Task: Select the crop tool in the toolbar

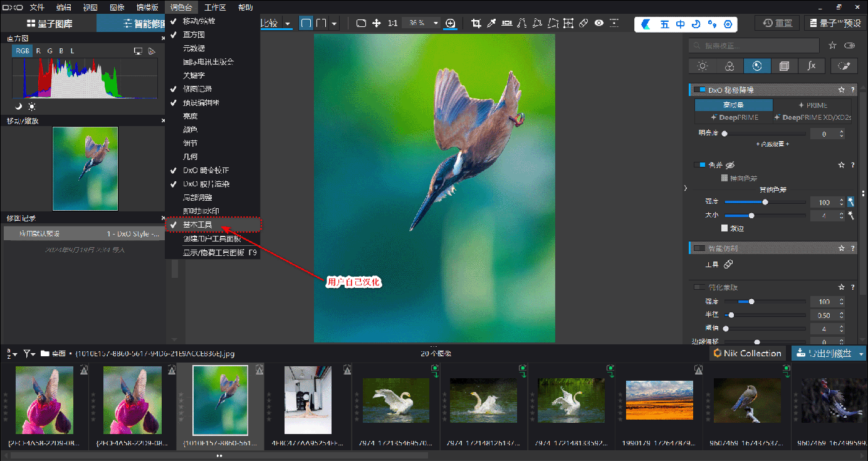Action: click(x=476, y=23)
